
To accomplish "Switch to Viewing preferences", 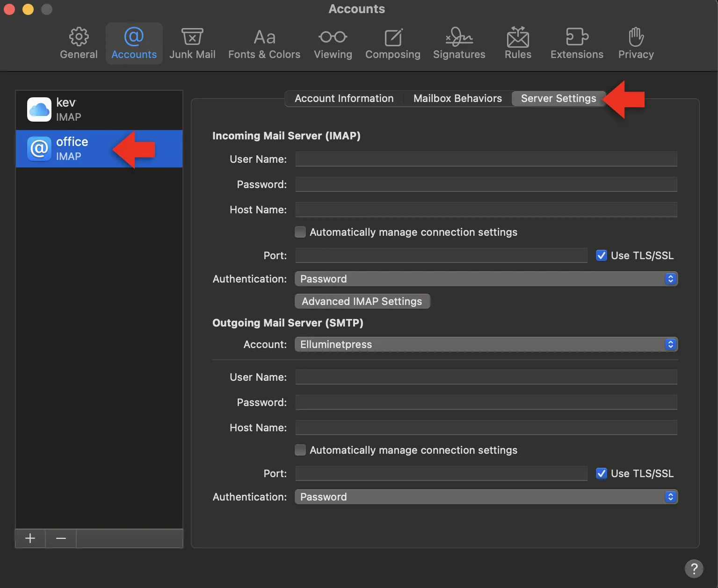I will [x=333, y=44].
